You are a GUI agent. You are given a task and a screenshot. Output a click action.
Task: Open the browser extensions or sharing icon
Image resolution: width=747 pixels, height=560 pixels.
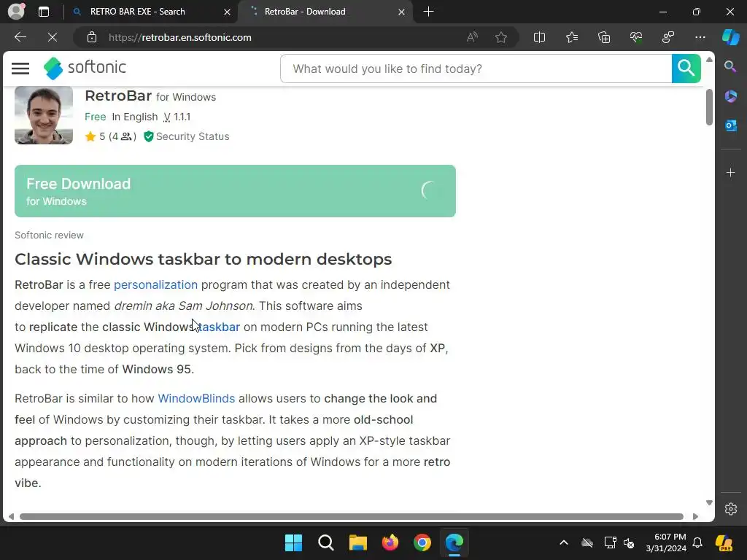click(668, 37)
